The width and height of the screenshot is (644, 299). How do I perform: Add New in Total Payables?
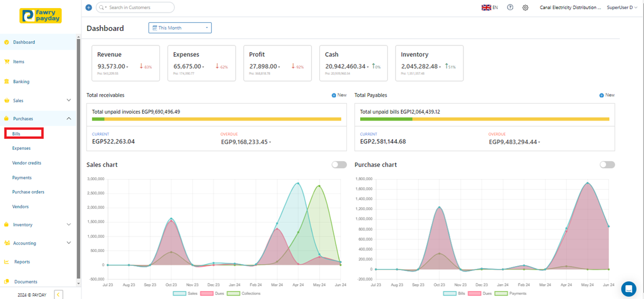[607, 95]
